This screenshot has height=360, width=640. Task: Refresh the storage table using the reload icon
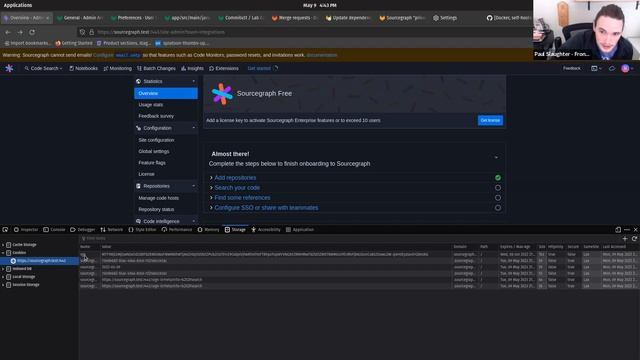(x=634, y=238)
